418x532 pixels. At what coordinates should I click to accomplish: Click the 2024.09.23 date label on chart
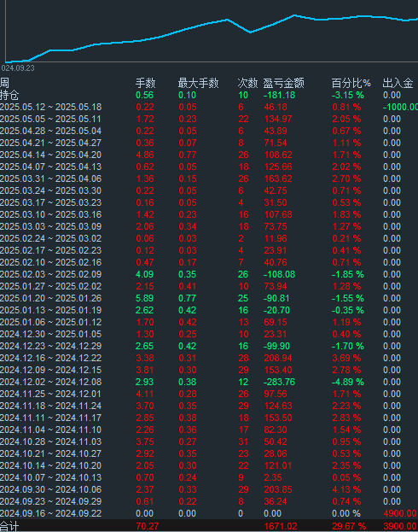click(x=18, y=68)
